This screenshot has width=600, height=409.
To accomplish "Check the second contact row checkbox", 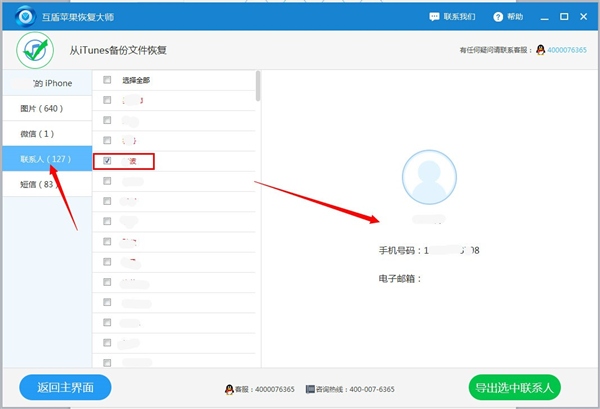I will 107,120.
